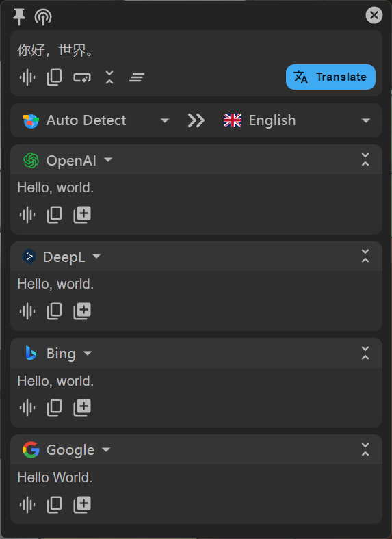
Task: Click the Bing result text "Hello, world."
Action: click(x=55, y=381)
